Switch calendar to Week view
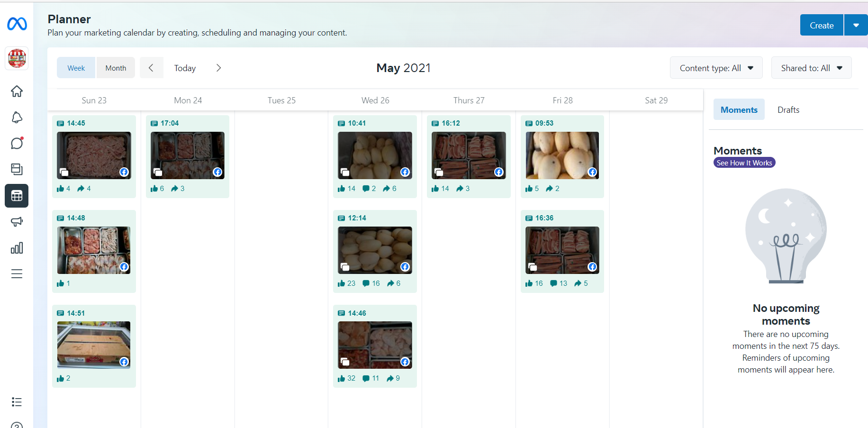 click(x=76, y=68)
